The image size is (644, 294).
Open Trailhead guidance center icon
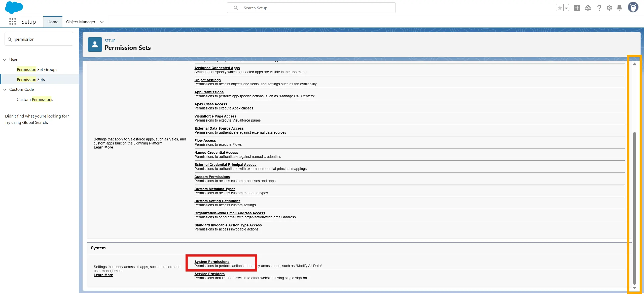(x=588, y=8)
